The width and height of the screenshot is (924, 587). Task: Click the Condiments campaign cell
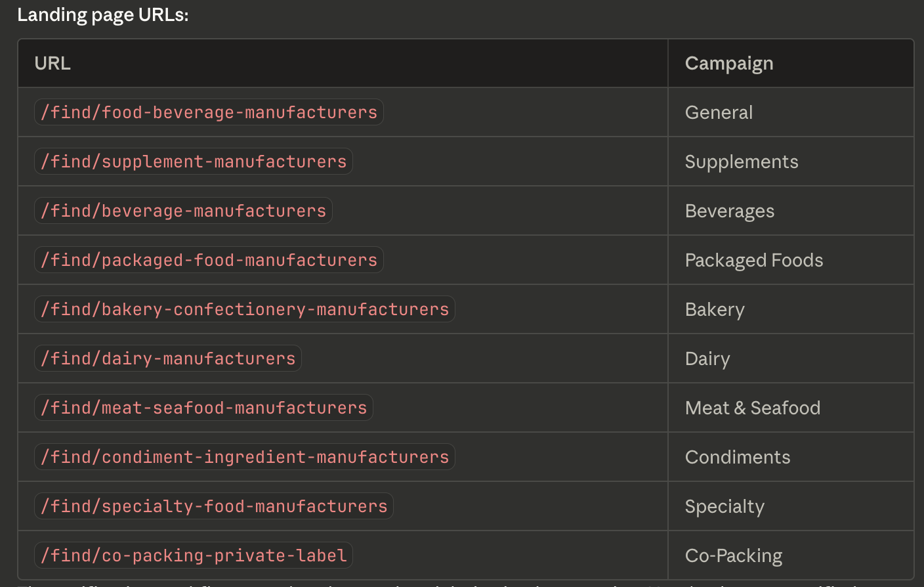click(737, 458)
